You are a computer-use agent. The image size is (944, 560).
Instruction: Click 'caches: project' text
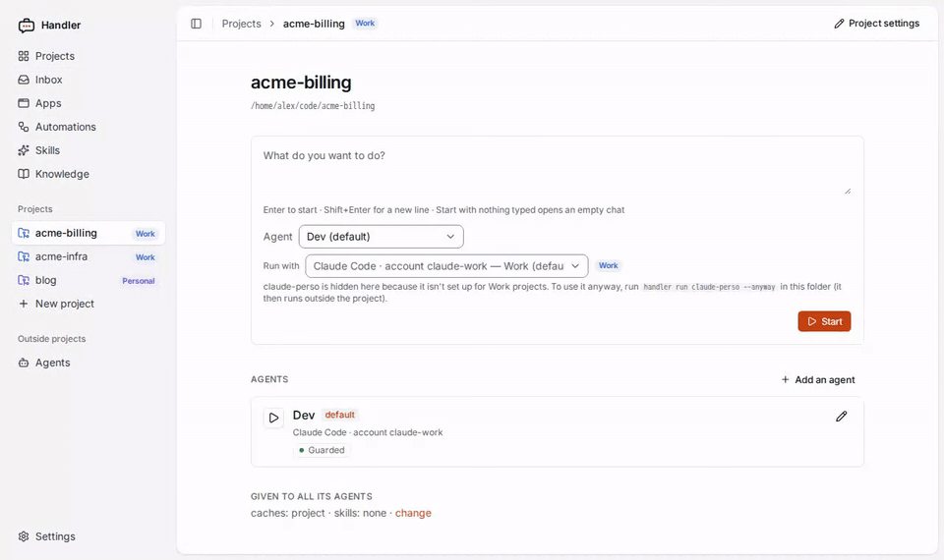[x=288, y=513]
